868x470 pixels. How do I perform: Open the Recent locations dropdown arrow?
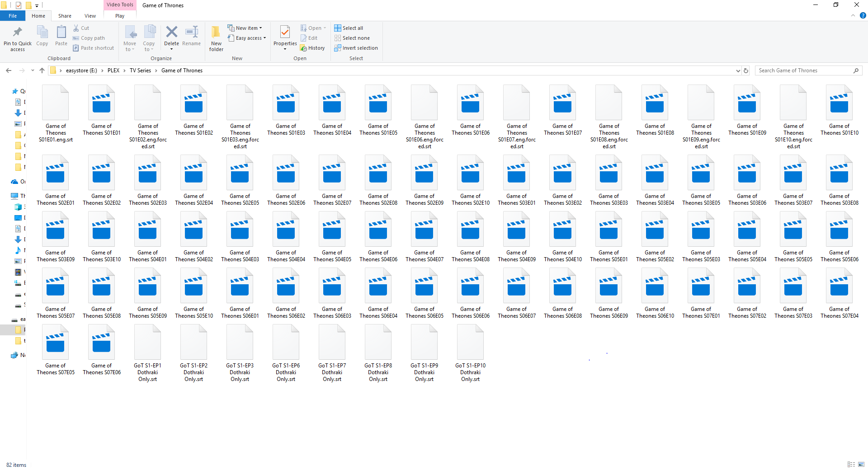click(33, 70)
